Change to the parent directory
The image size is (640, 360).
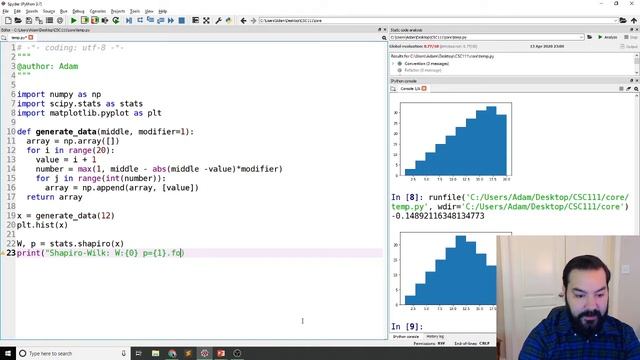point(633,20)
